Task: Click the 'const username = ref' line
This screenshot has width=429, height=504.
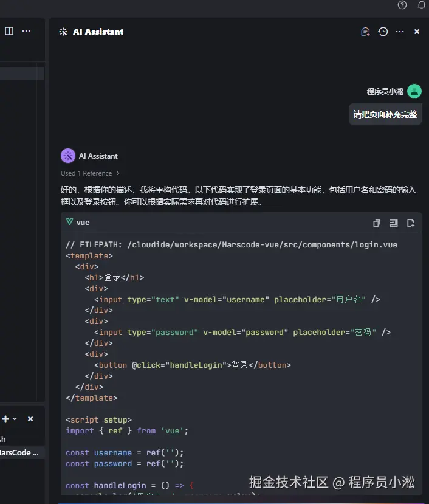Action: click(x=125, y=452)
